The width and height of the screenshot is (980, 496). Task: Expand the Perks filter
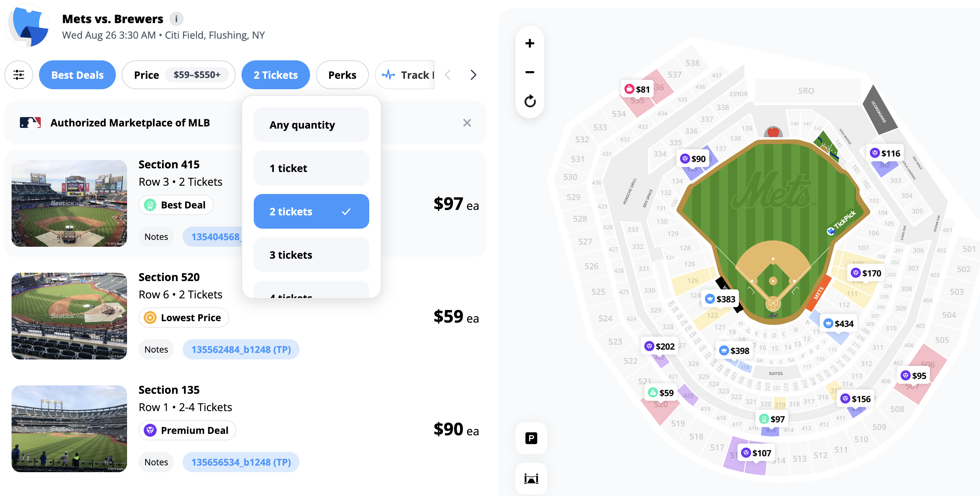coord(342,75)
